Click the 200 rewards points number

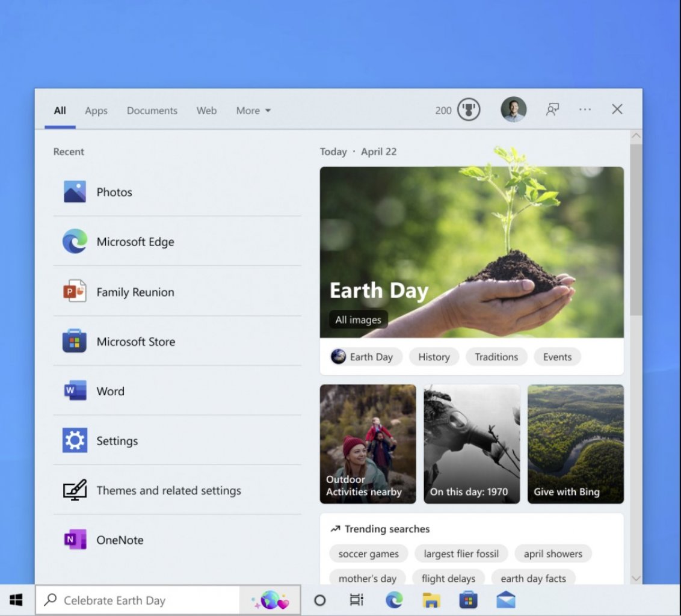coord(443,110)
